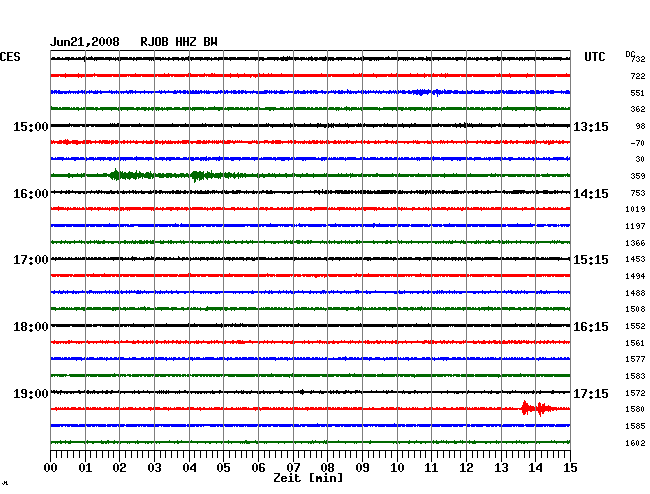Click the 15:00 local time label
The image size is (650, 494).
click(x=31, y=126)
